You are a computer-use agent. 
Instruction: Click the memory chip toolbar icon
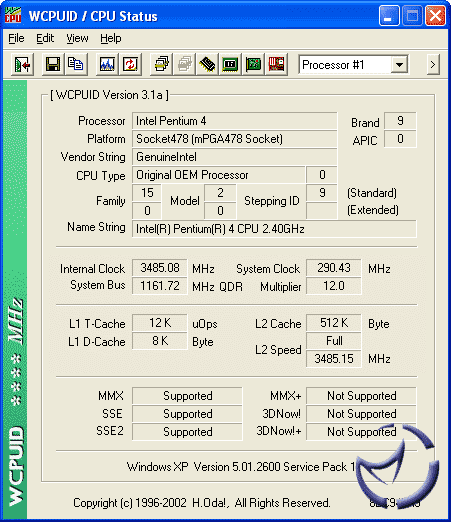point(207,64)
